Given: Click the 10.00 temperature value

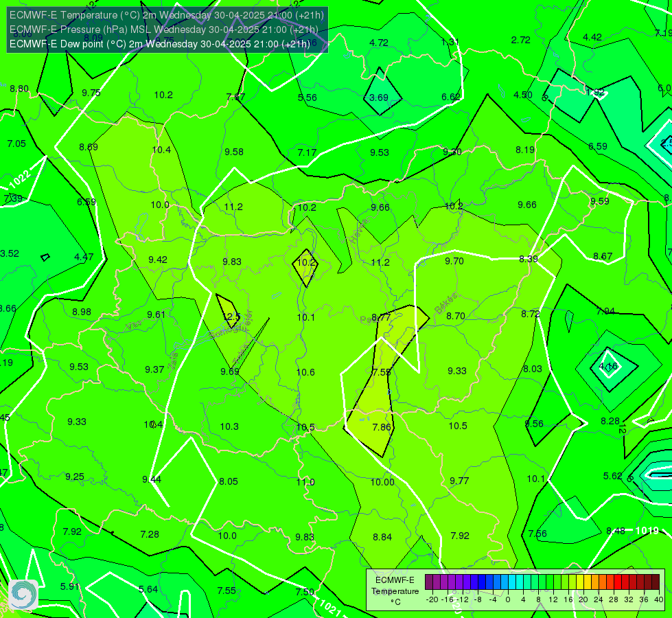Looking at the screenshot, I should (382, 482).
